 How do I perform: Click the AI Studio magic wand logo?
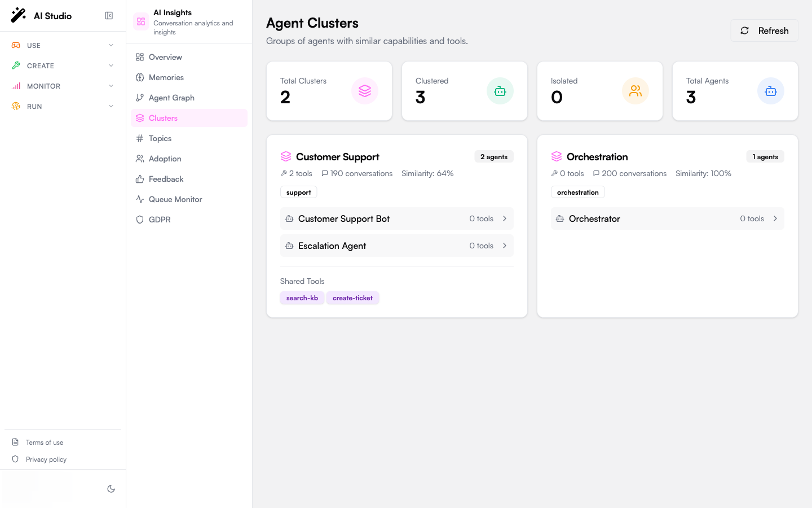(18, 15)
